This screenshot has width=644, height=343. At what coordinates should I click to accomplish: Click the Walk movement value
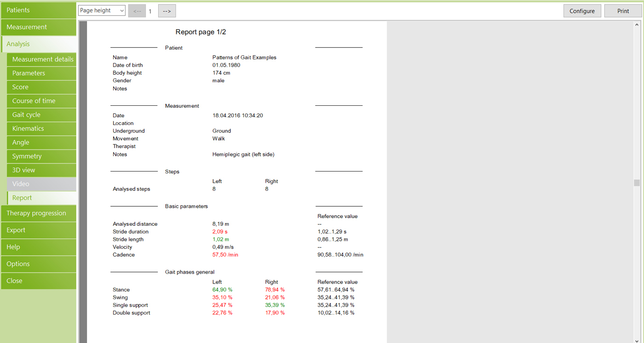pos(219,139)
